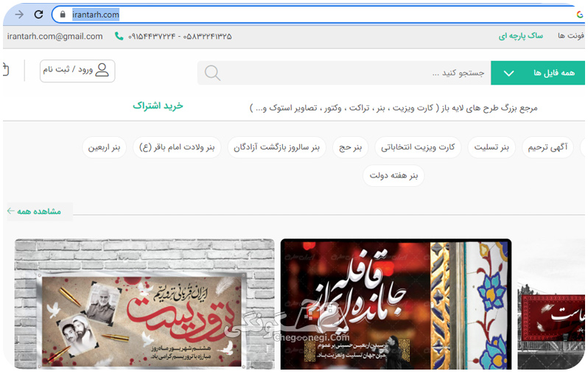Click مشاهده همه view all link
The image size is (588, 374).
point(34,211)
